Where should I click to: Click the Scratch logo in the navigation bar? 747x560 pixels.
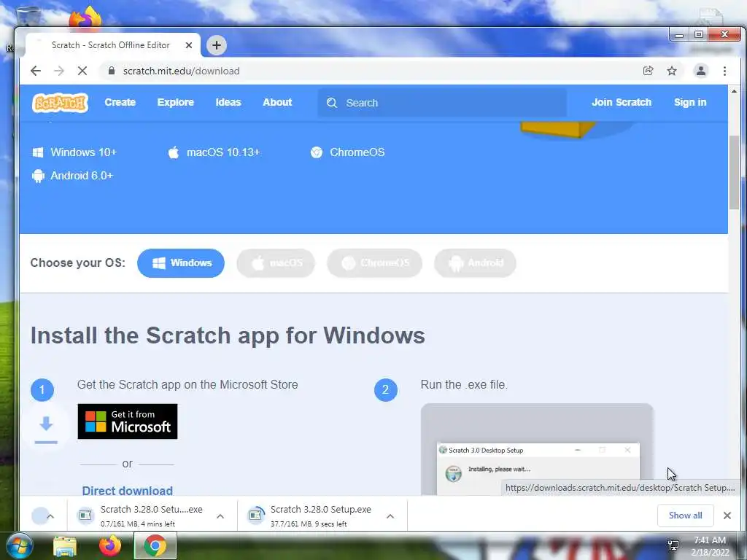[x=60, y=102]
